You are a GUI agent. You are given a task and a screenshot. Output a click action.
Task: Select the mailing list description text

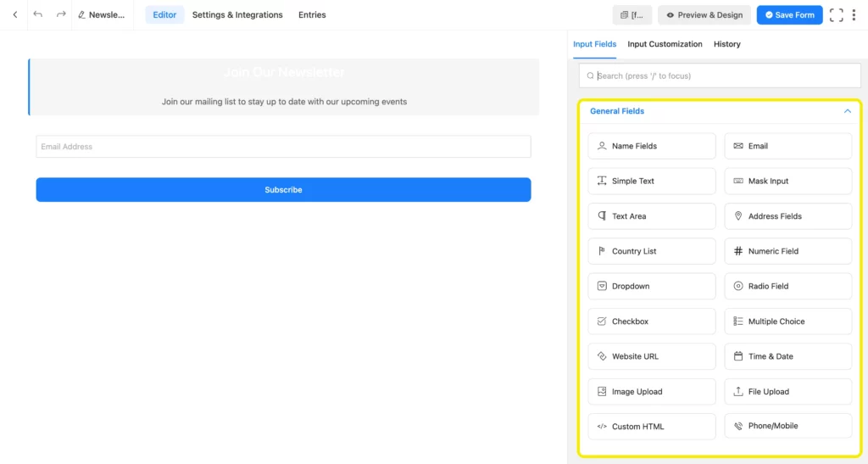click(x=284, y=102)
